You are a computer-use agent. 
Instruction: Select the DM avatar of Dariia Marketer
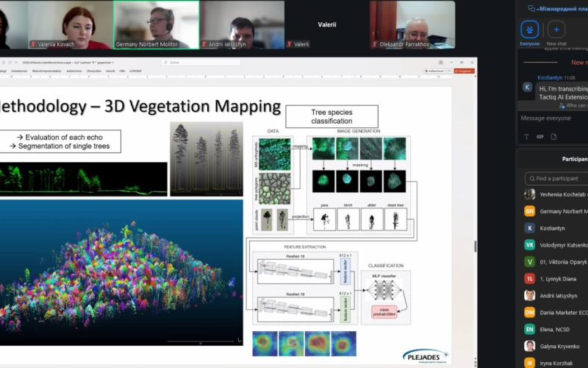[x=529, y=312]
